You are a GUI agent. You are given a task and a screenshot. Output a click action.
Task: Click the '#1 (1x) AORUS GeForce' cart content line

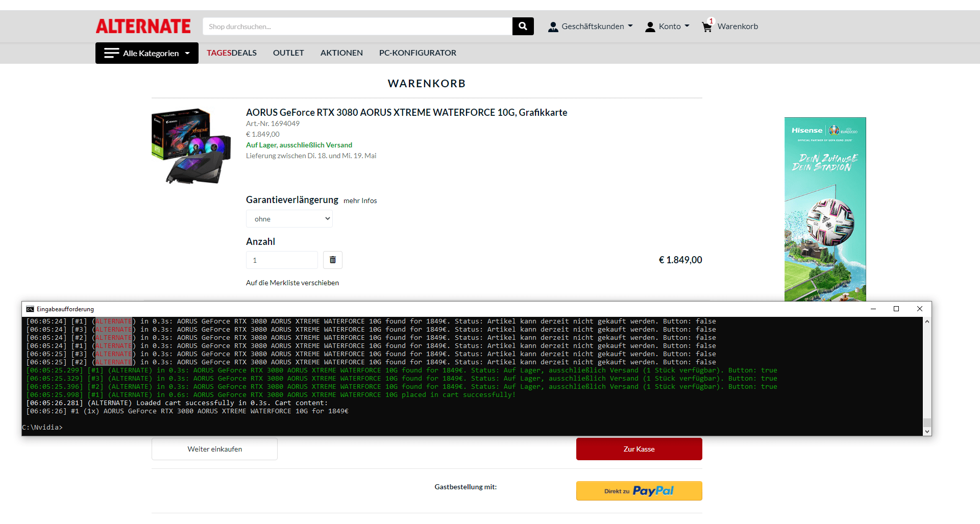click(x=187, y=411)
